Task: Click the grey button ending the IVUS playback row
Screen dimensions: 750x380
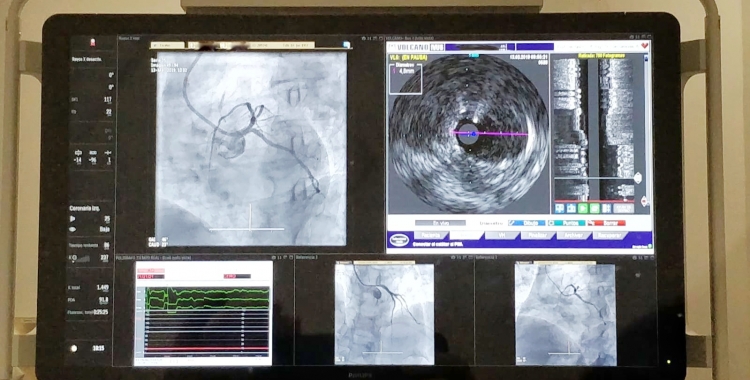Action: click(624, 208)
